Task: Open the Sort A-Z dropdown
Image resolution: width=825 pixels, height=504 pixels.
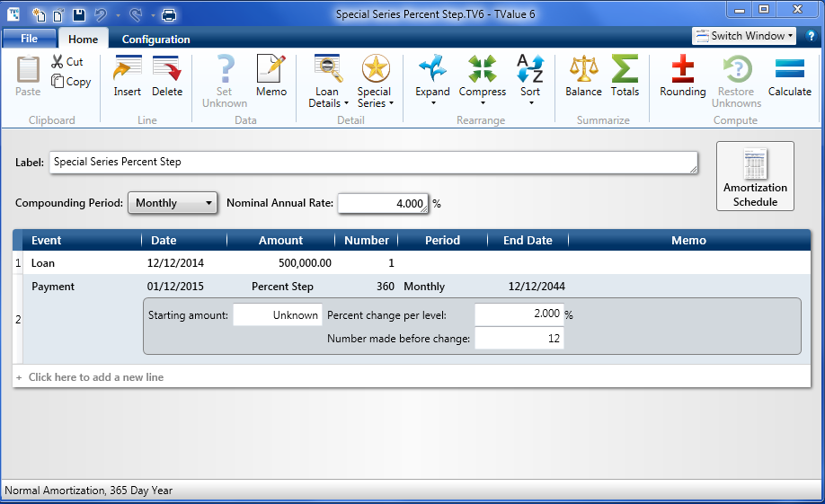Action: coord(530,80)
